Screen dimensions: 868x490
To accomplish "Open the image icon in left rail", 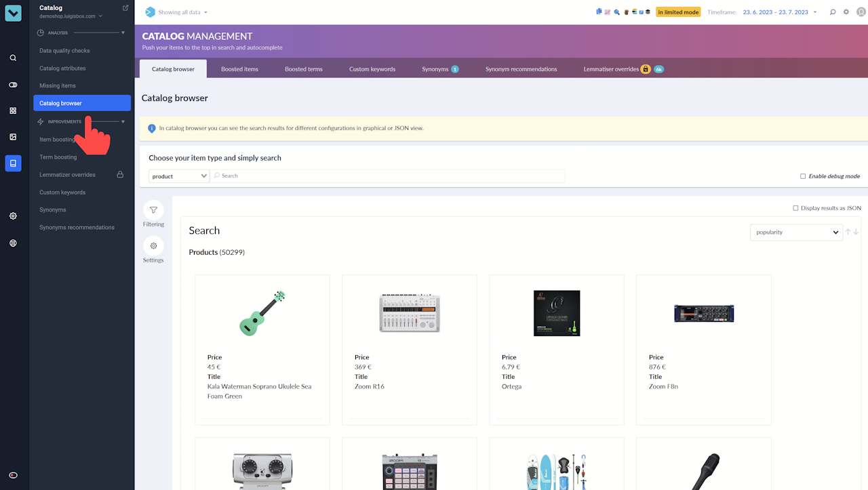I will click(13, 137).
